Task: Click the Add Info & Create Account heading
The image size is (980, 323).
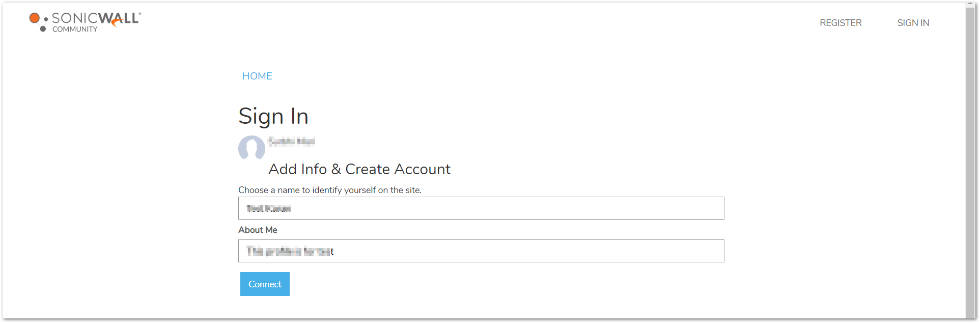Action: click(x=359, y=169)
